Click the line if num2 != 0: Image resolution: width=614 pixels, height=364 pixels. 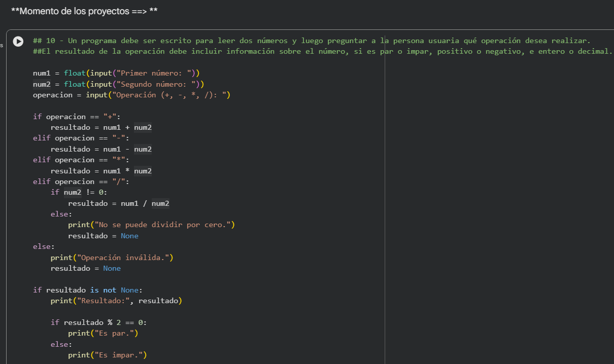[x=79, y=192]
